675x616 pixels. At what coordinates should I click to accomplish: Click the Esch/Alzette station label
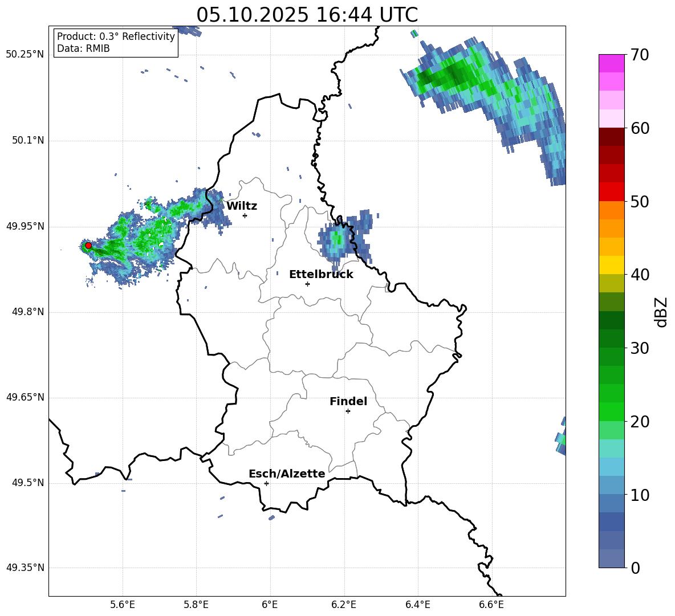pyautogui.click(x=287, y=474)
